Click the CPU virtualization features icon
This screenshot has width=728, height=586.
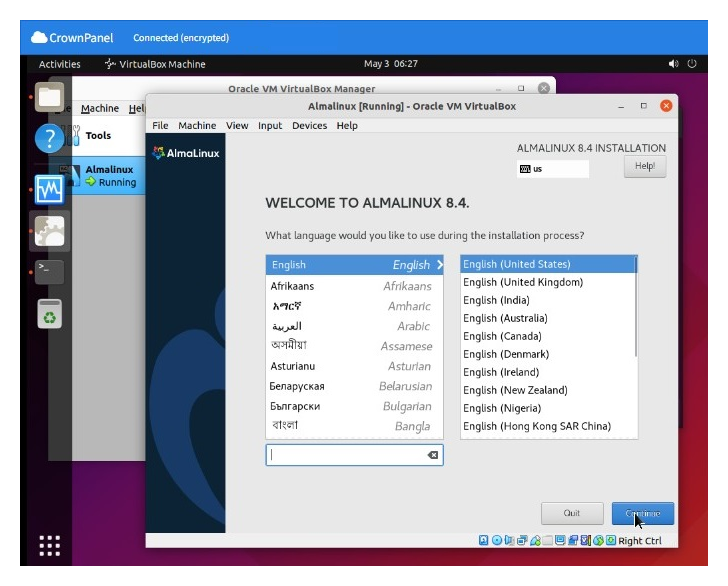tap(586, 540)
